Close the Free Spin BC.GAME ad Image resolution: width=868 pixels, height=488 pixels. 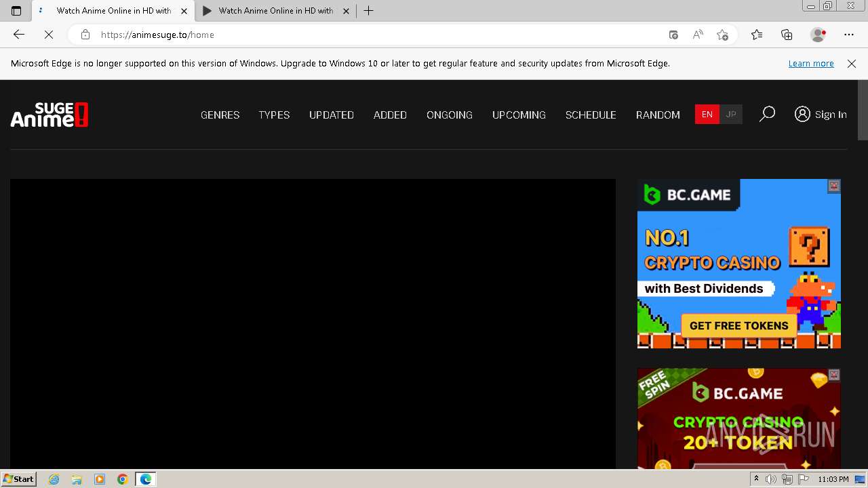click(834, 375)
